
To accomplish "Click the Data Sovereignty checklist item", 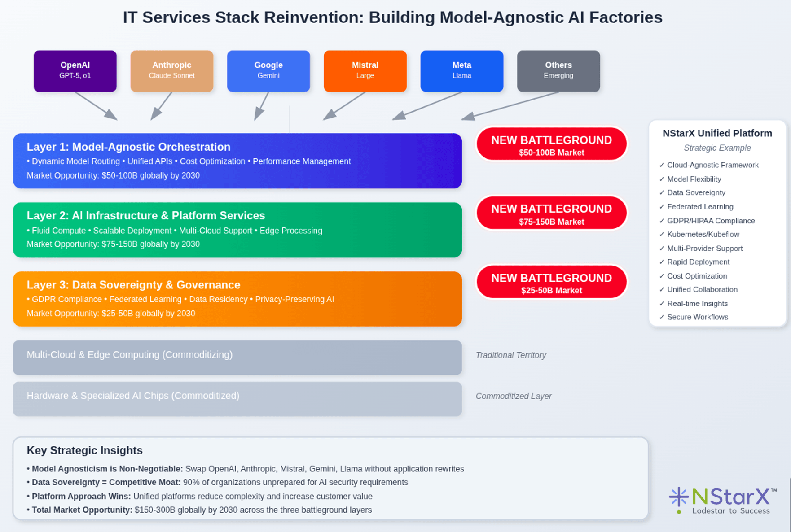I will (692, 192).
